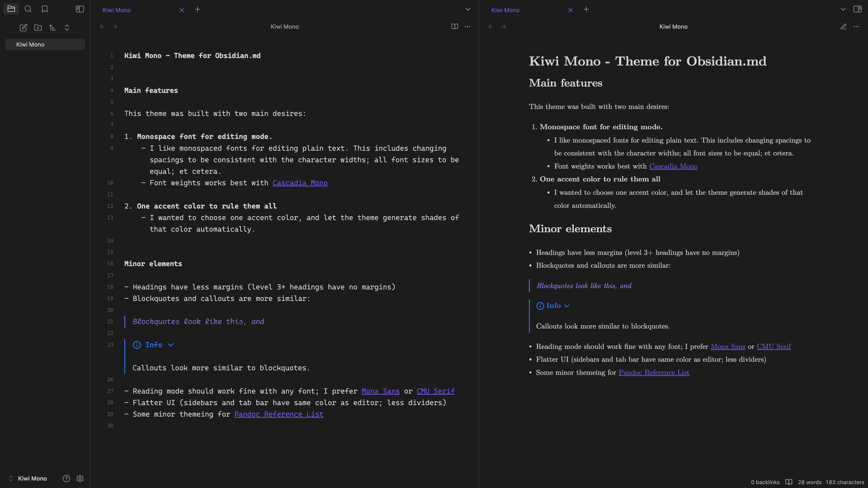Collapse the left sidebar
The image size is (868, 488).
point(80,9)
